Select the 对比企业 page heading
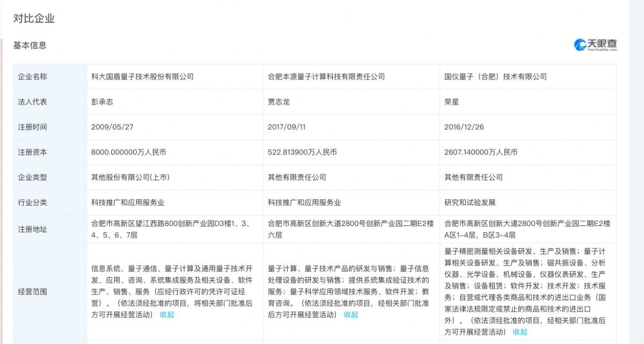644x344 pixels. pos(34,19)
